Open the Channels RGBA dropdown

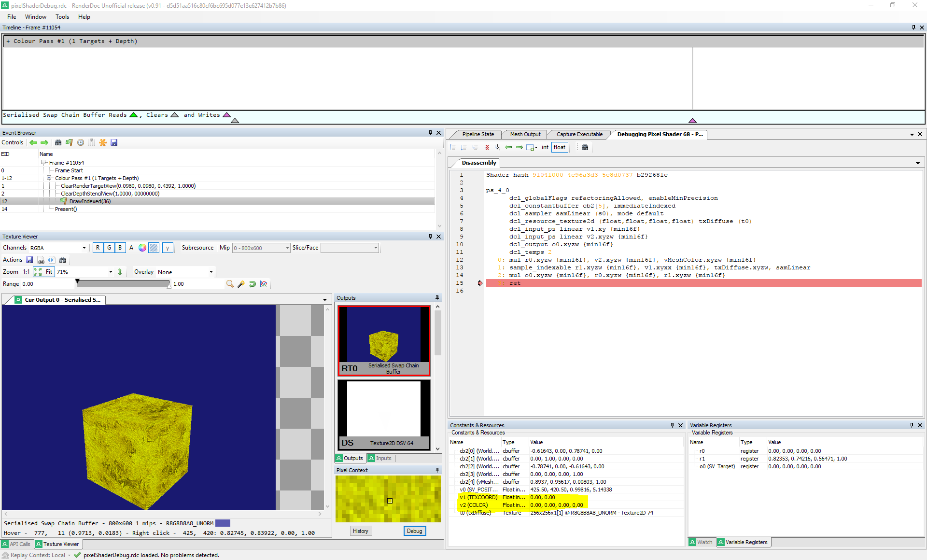click(58, 248)
